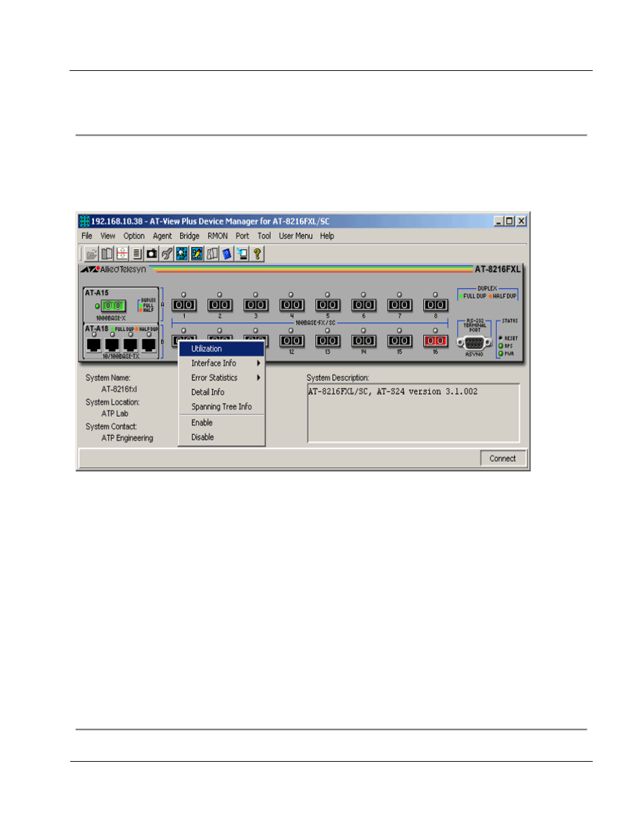This screenshot has width=644, height=834.
Task: Open the RMON menu
Action: [217, 236]
